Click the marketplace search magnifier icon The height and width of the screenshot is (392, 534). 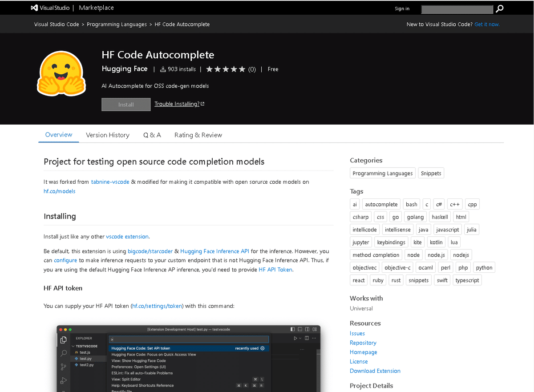pyautogui.click(x=499, y=9)
